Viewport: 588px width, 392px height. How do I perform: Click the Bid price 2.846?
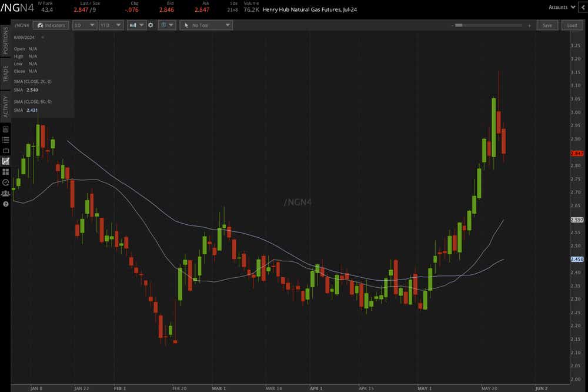[x=166, y=10]
